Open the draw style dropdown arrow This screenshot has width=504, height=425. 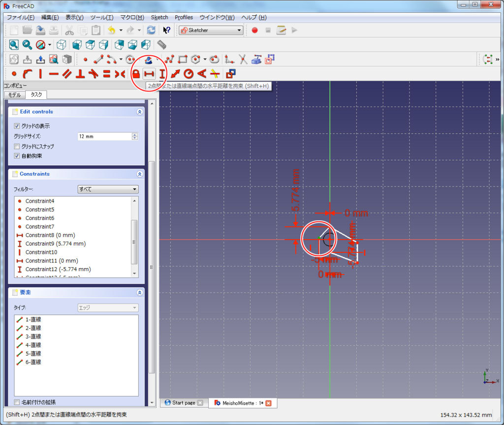click(50, 45)
